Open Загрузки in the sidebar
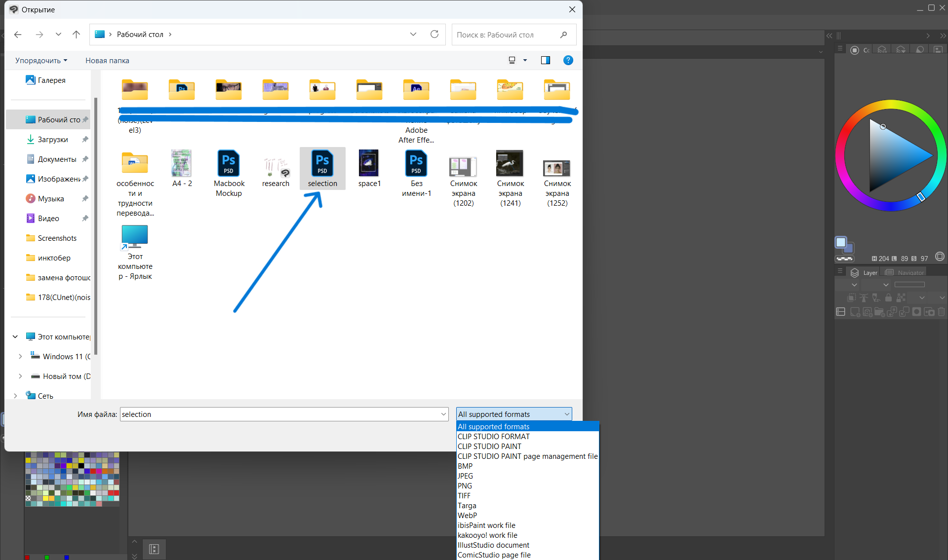 point(53,140)
